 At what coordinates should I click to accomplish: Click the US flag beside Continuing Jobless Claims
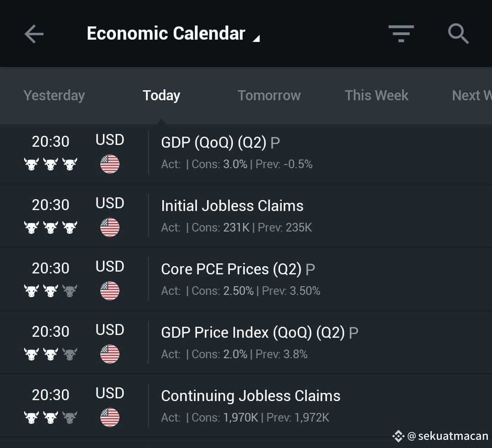pyautogui.click(x=110, y=417)
